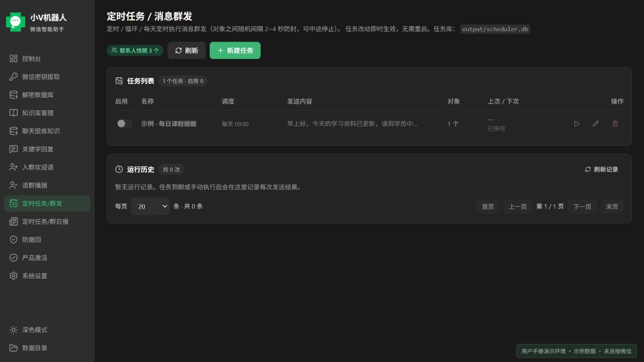Click the 刷新 button
This screenshot has width=644, height=362.
(187, 50)
